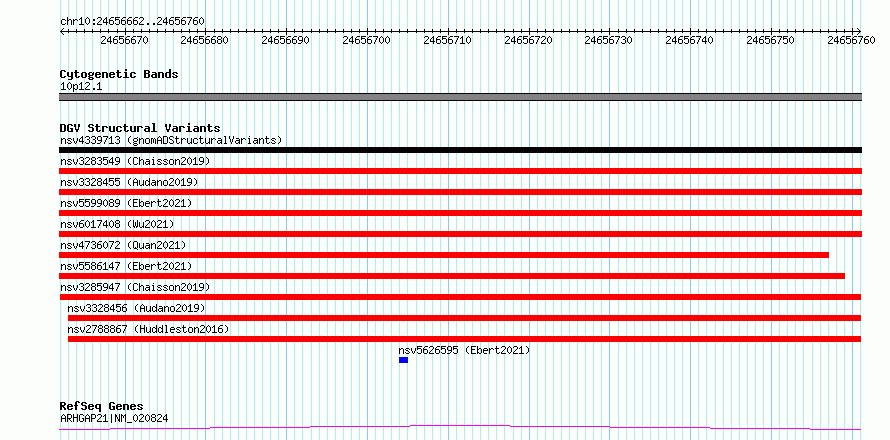890x440 pixels.
Task: Open the nsv2788867 (Huddleston2016) label
Action: pos(148,329)
